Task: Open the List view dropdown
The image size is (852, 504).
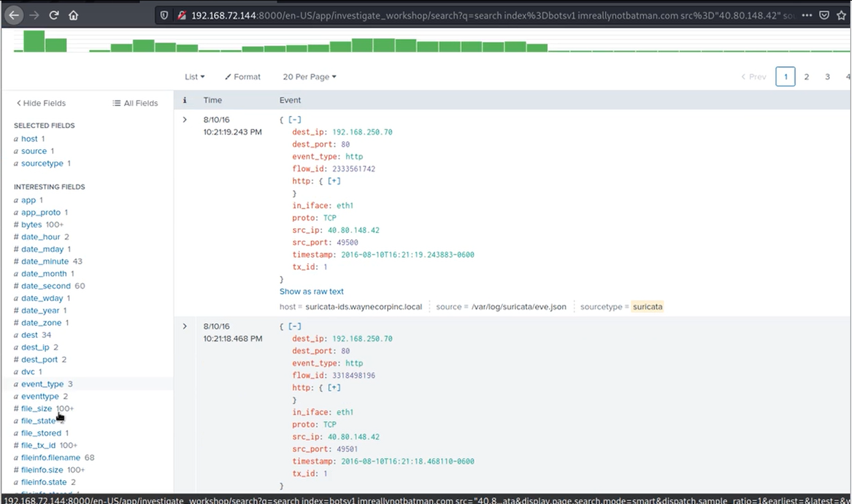Action: (194, 77)
